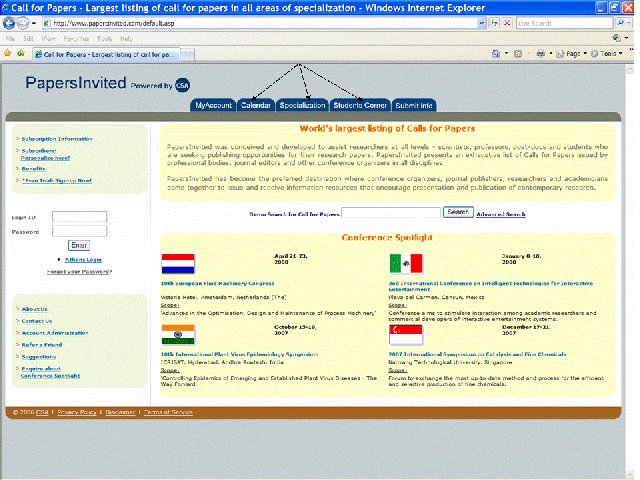The width and height of the screenshot is (640, 480).
Task: Click the Favorites Center star icon
Action: tap(7, 53)
